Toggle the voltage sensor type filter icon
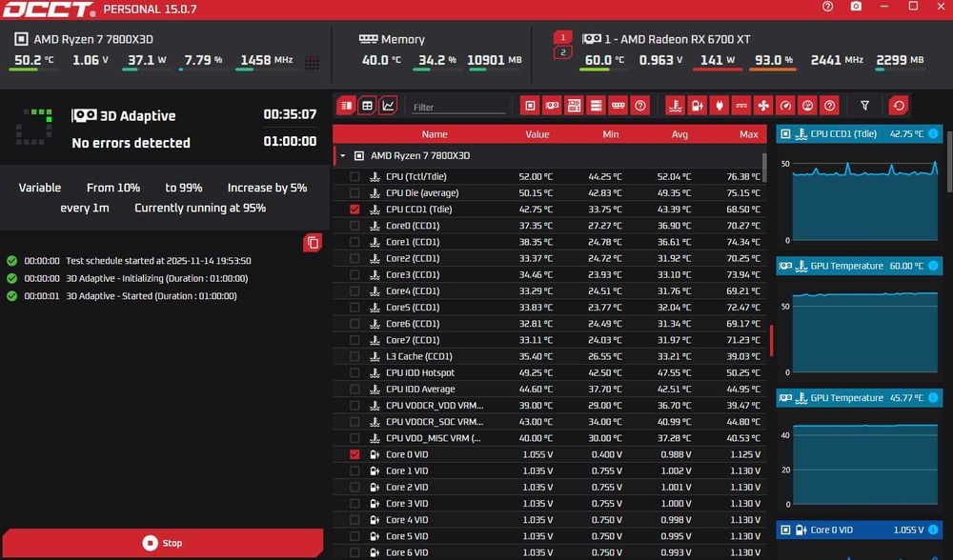953x560 pixels. [698, 106]
